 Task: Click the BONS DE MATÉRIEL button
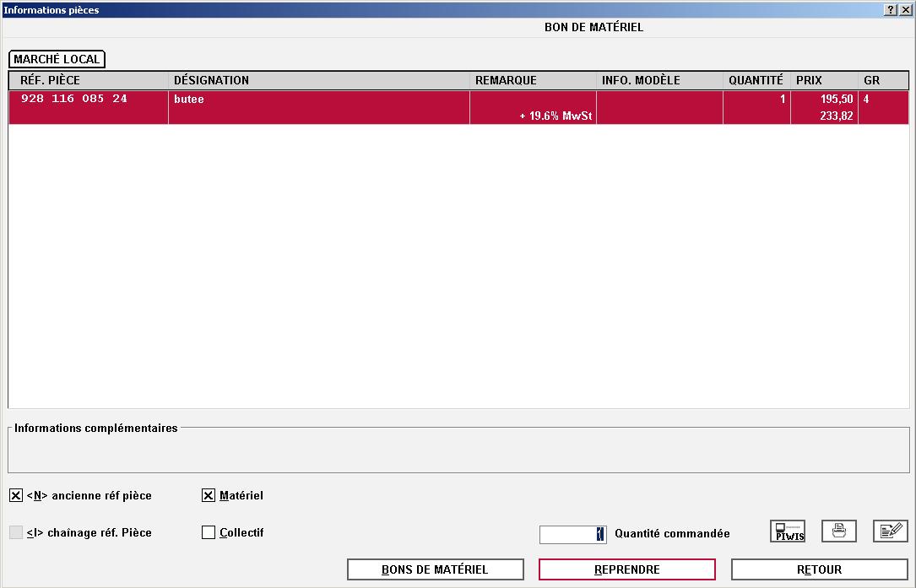(436, 570)
